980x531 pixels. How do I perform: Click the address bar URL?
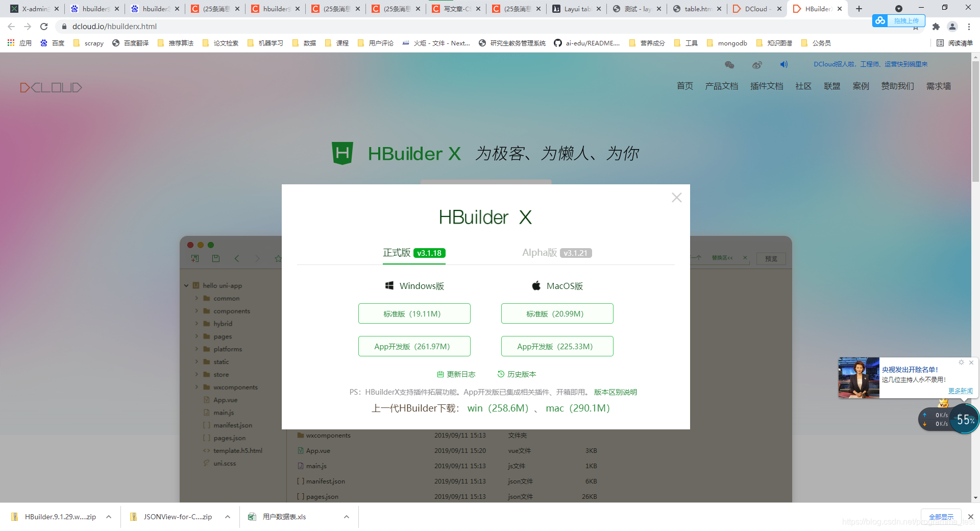(x=114, y=26)
